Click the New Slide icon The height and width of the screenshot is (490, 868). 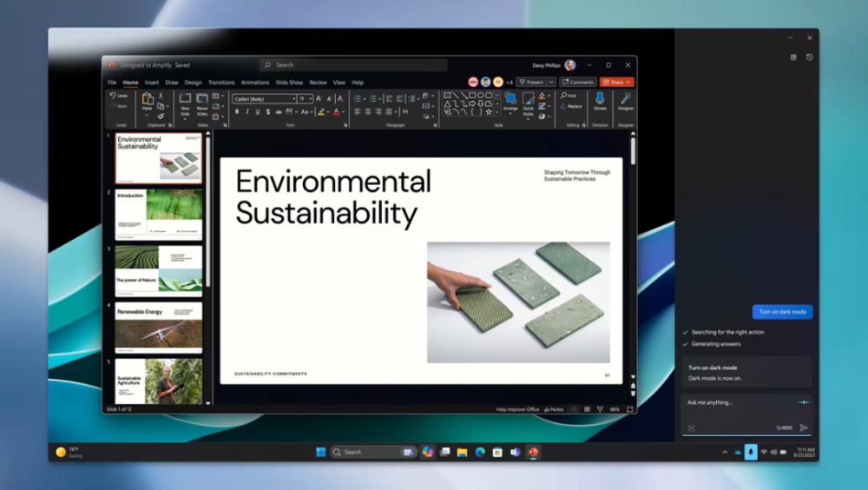point(185,99)
